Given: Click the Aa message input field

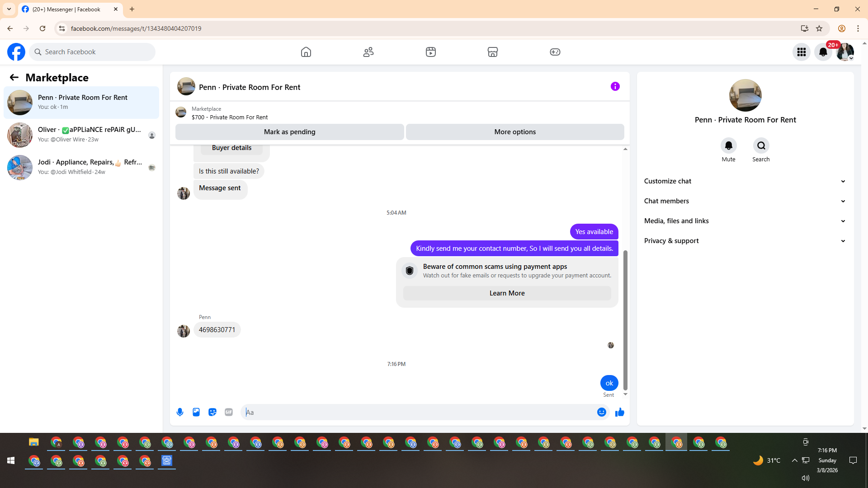Looking at the screenshot, I should tap(418, 412).
